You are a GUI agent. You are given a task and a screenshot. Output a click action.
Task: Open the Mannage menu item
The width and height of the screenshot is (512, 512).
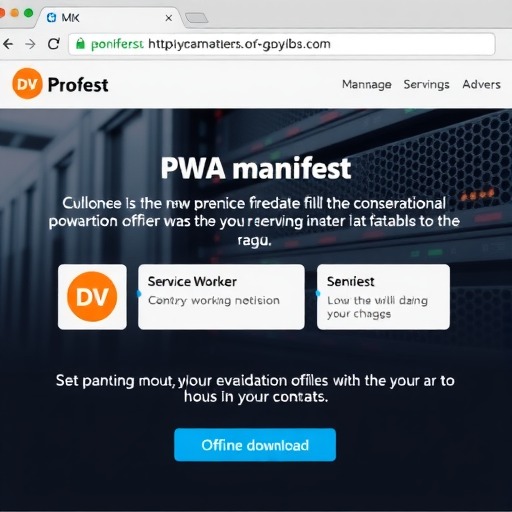367,85
